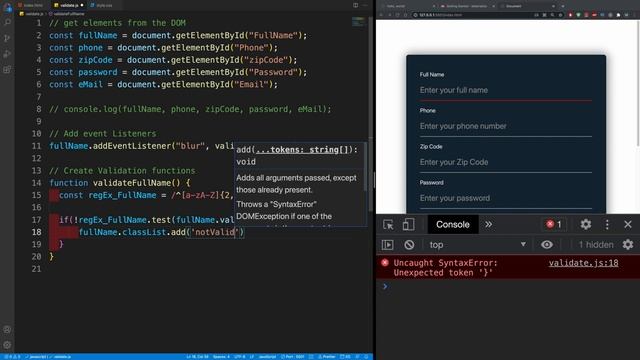Open Manage gear icon at bottom of activity bar
The height and width of the screenshot is (360, 640).
(7, 345)
